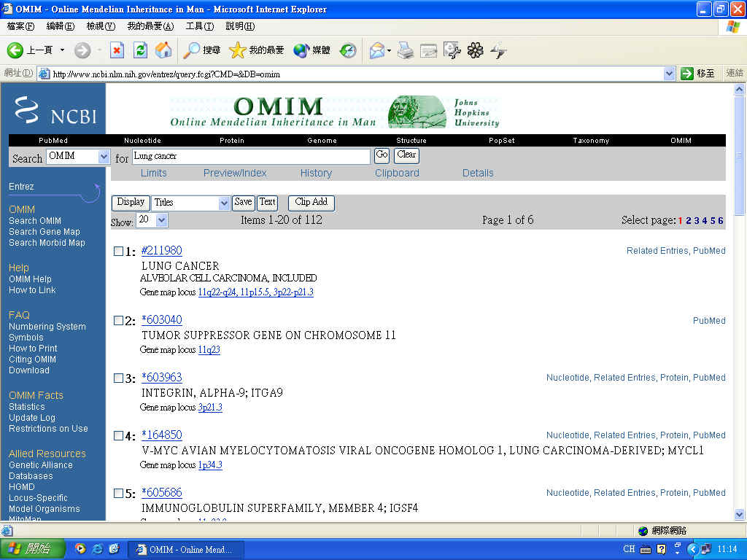This screenshot has height=560, width=747.
Task: Open the 說明(H) menu
Action: pos(240,26)
